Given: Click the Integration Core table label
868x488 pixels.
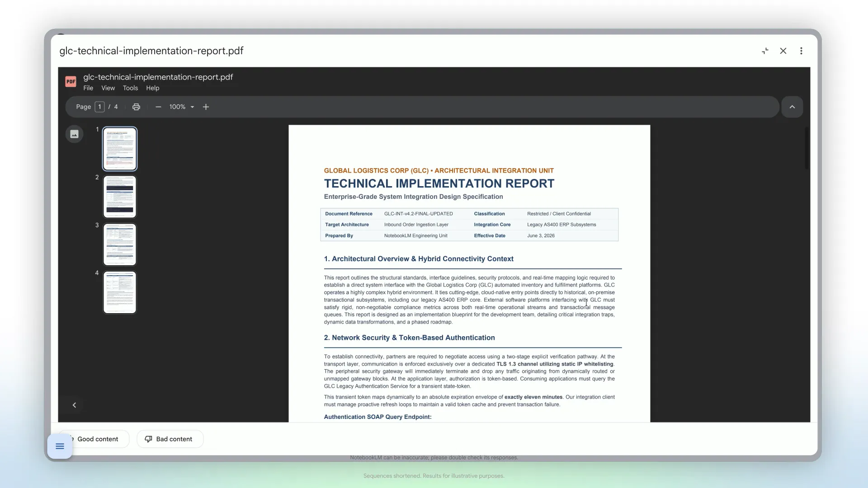Looking at the screenshot, I should coord(492,225).
